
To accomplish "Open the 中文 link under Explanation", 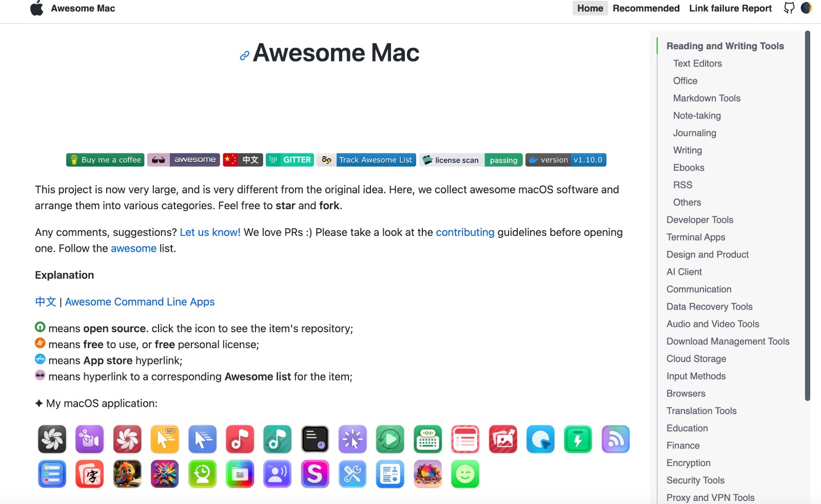I will (x=46, y=302).
